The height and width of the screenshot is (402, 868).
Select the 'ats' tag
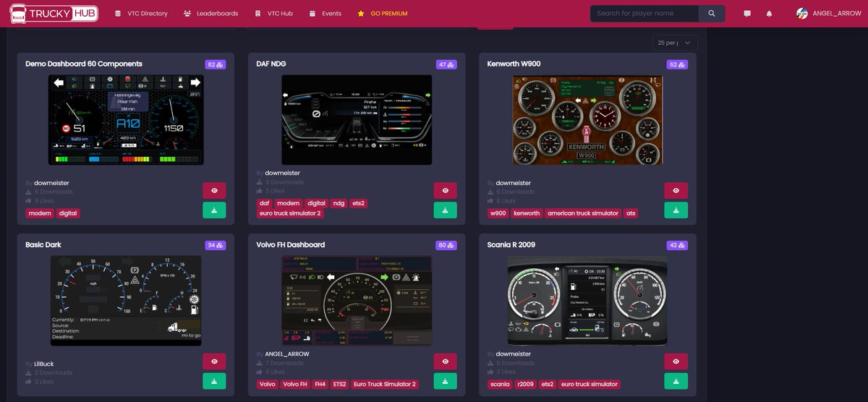631,213
